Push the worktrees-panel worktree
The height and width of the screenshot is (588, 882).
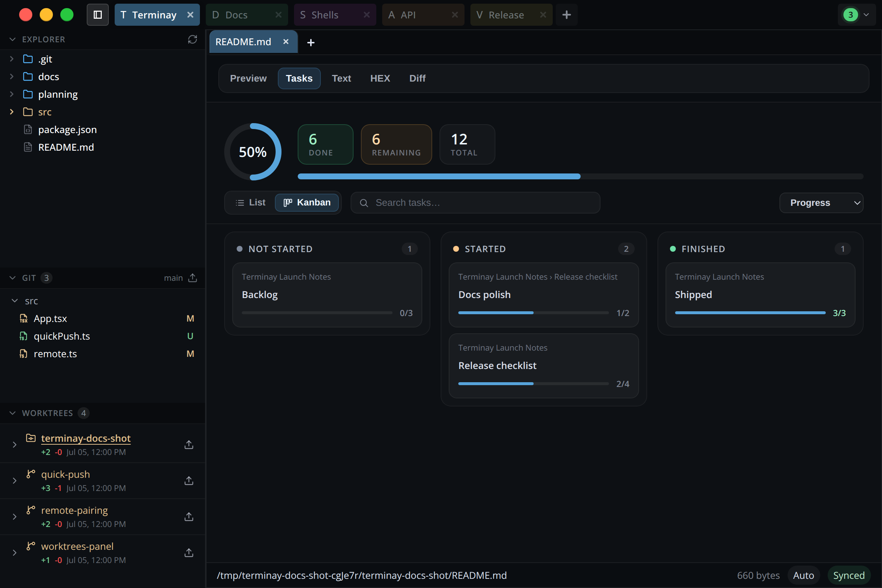[x=189, y=553]
